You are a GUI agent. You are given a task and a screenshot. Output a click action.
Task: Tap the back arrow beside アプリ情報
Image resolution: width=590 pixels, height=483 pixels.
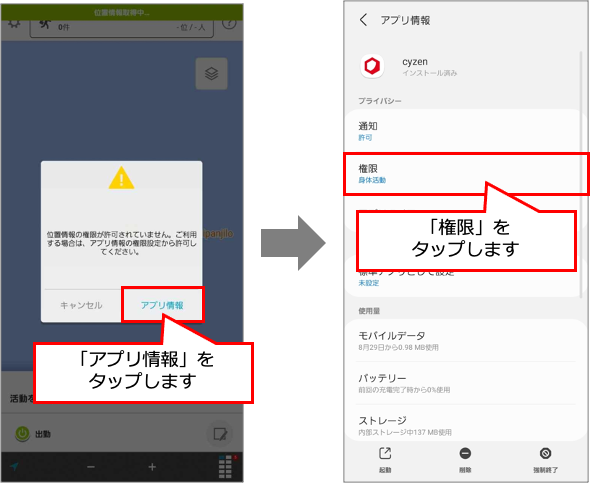(x=363, y=20)
